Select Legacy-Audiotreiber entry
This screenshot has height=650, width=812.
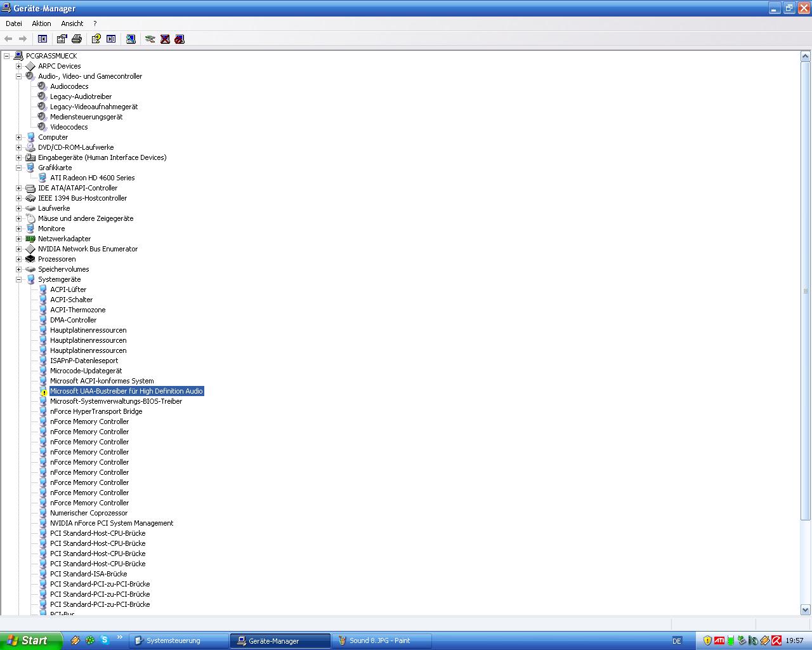click(81, 96)
